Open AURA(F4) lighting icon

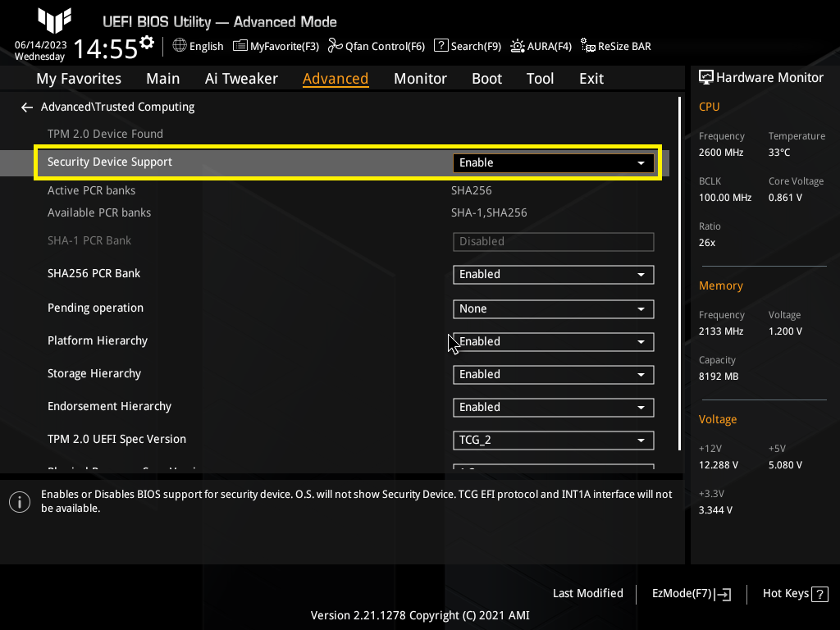[517, 46]
